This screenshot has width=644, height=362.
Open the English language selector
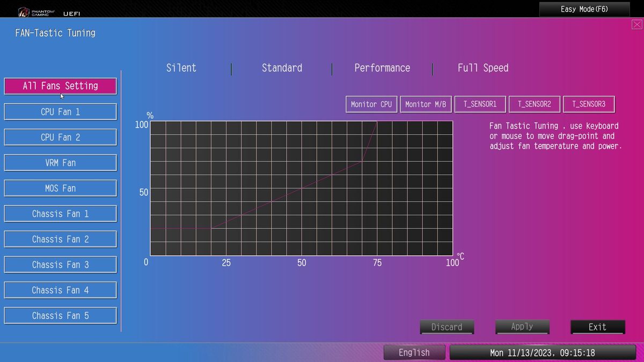(x=414, y=352)
